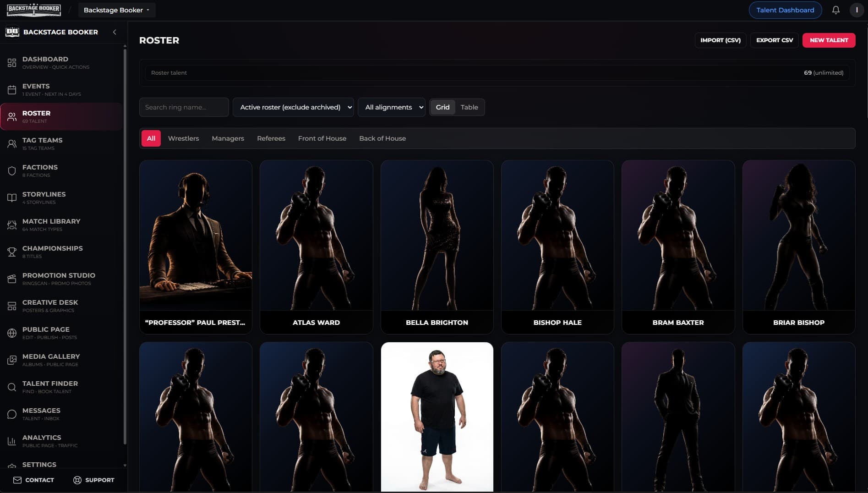Viewport: 868px width, 493px height.
Task: Open the Creative Desk panel
Action: [x=50, y=306]
